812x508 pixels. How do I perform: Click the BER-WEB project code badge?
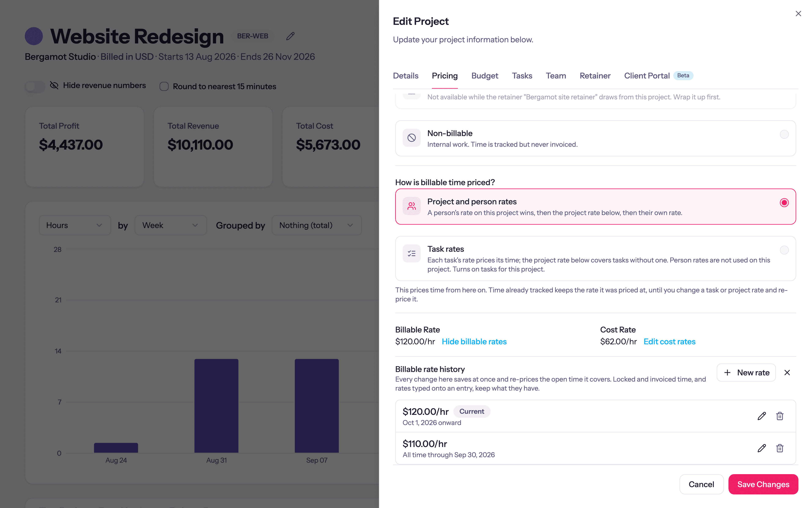tap(253, 36)
